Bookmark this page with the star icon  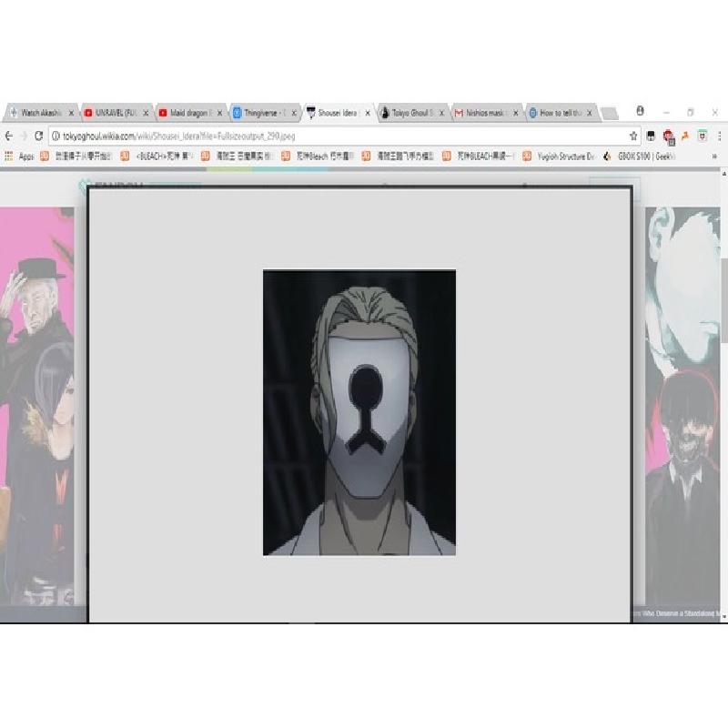633,136
